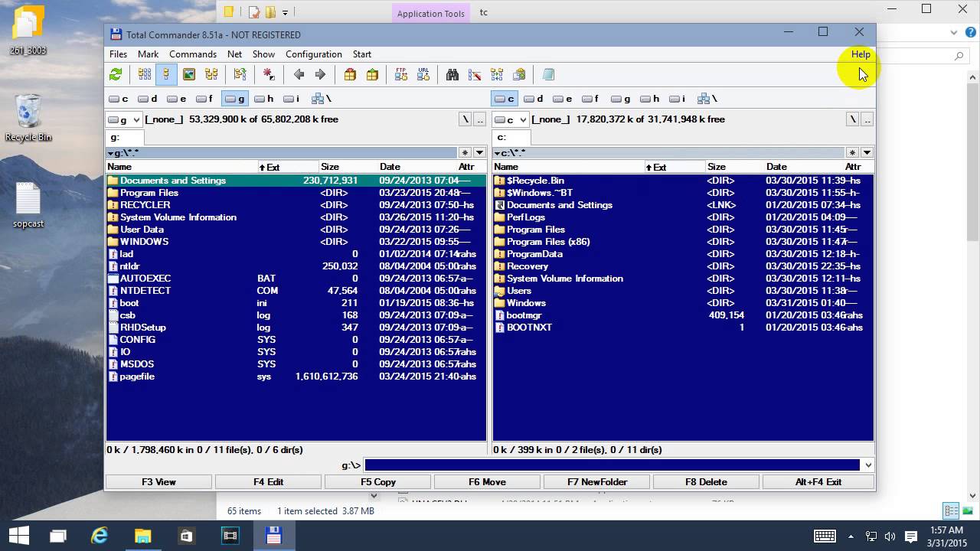980x551 pixels.
Task: Click the Refresh source directory icon
Action: (116, 73)
